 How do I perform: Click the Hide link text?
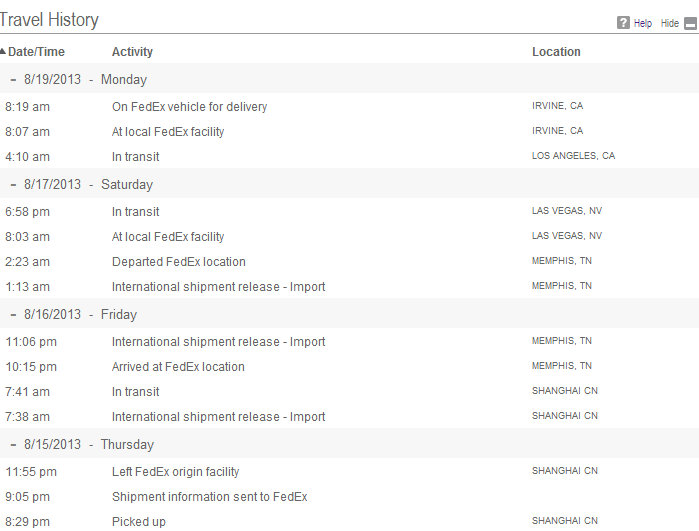(x=670, y=23)
